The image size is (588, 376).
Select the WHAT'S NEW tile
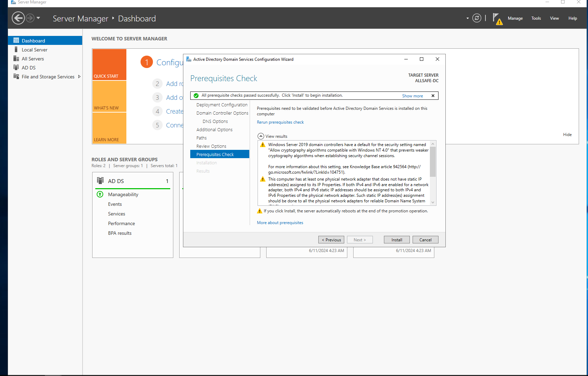pos(109,96)
